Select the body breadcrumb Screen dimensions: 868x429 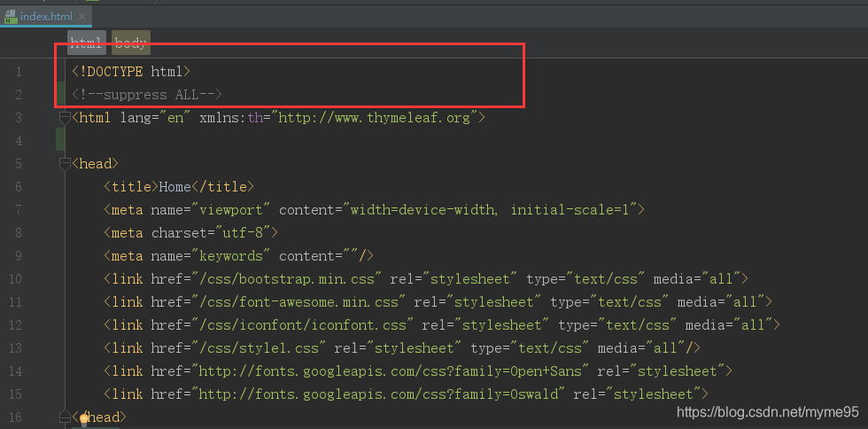(131, 43)
